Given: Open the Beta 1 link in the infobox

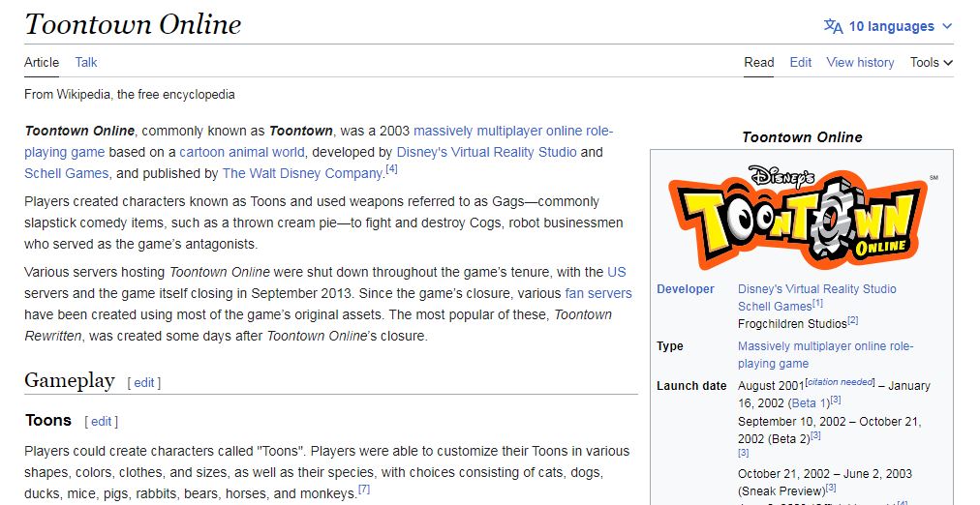Looking at the screenshot, I should (x=809, y=402).
